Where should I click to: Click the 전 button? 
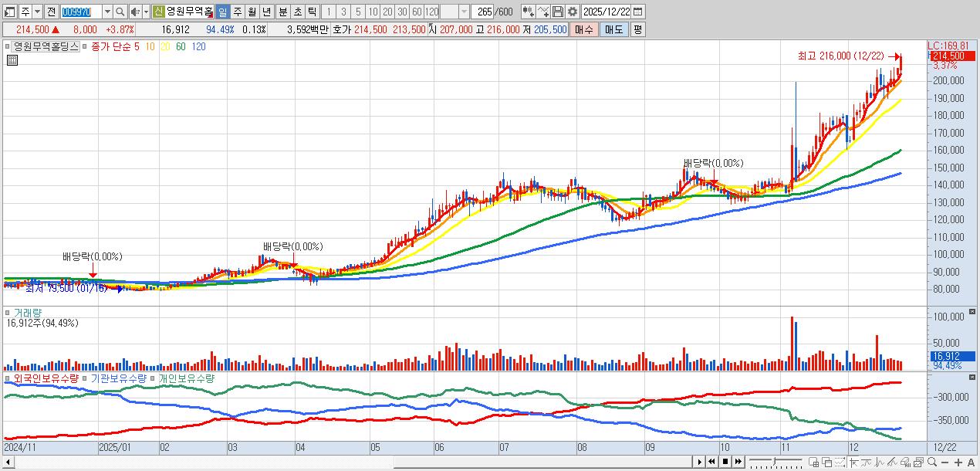51,12
